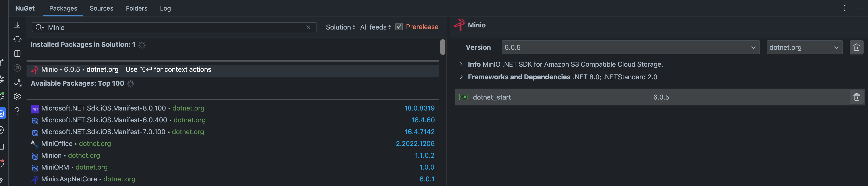Click version 6.0.1 of Minio.AspNetCore
The height and width of the screenshot is (186, 868).
click(427, 179)
